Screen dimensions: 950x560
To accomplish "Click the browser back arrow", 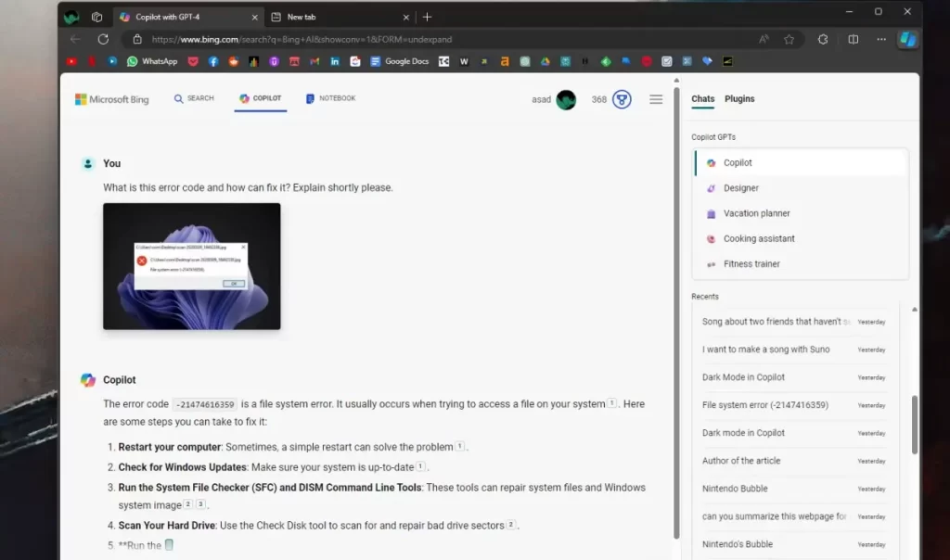I will (75, 39).
